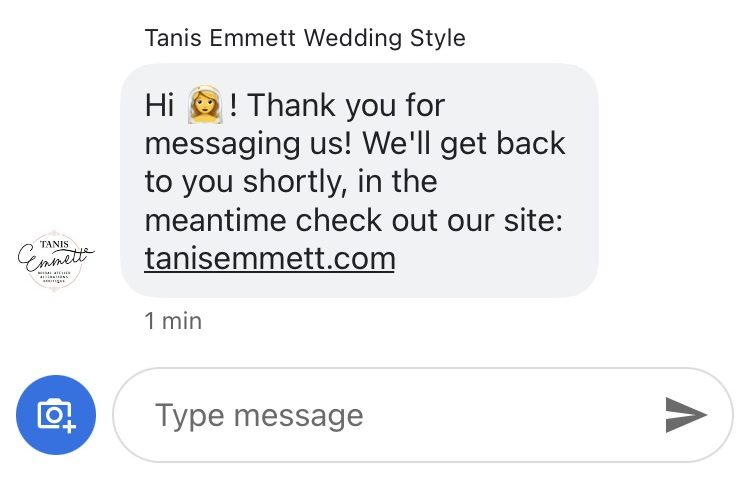The height and width of the screenshot is (478, 750).
Task: Click the "meantime check out our site:" line
Action: point(354,220)
